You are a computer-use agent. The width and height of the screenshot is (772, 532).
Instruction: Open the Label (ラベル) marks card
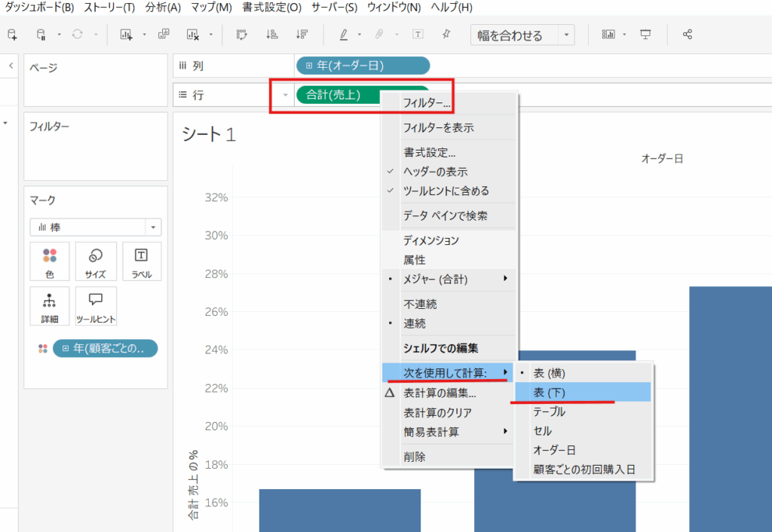(x=142, y=261)
